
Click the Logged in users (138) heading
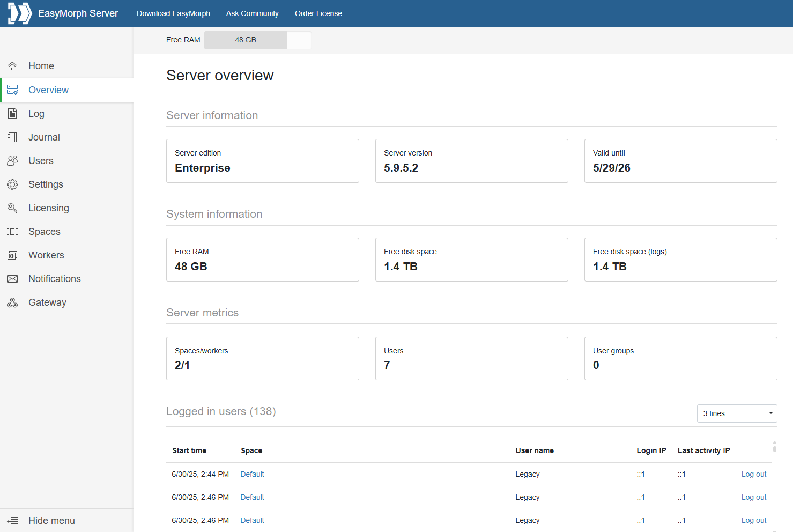tap(221, 411)
